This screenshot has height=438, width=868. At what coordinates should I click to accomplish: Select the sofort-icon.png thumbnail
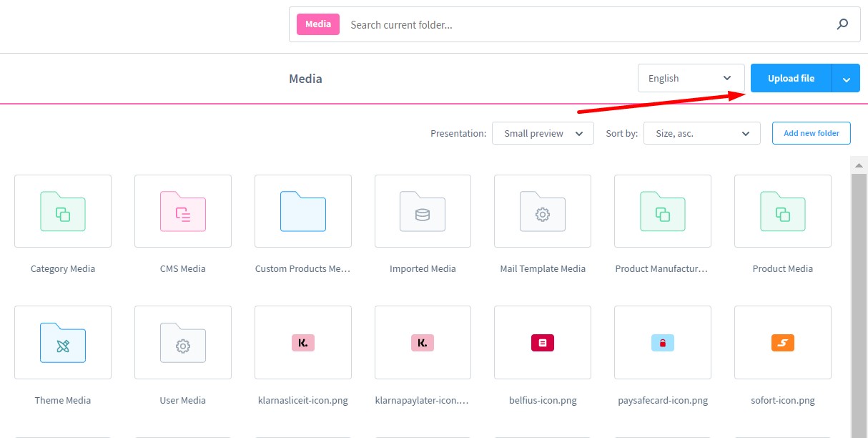(x=783, y=343)
